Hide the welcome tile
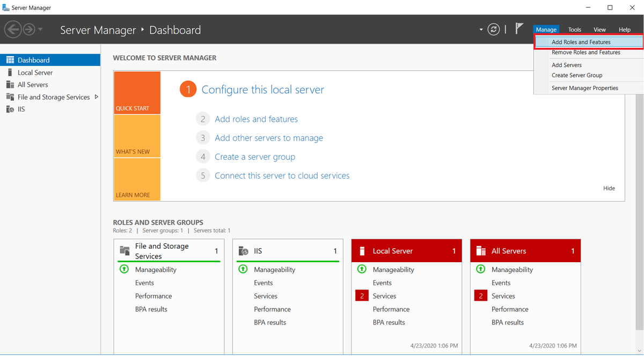Image resolution: width=644 pixels, height=356 pixels. click(609, 188)
